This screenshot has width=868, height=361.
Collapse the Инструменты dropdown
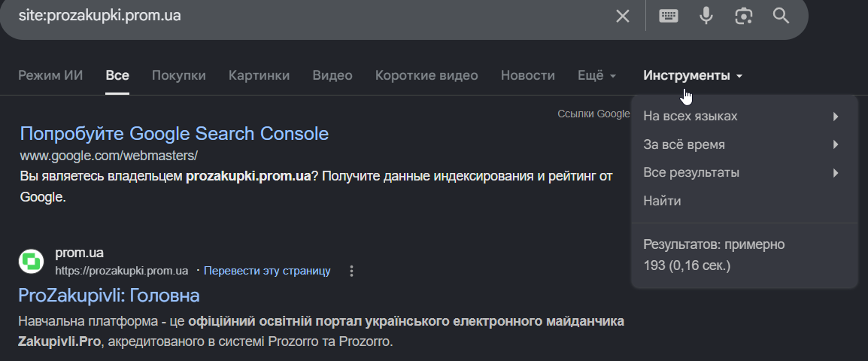693,75
